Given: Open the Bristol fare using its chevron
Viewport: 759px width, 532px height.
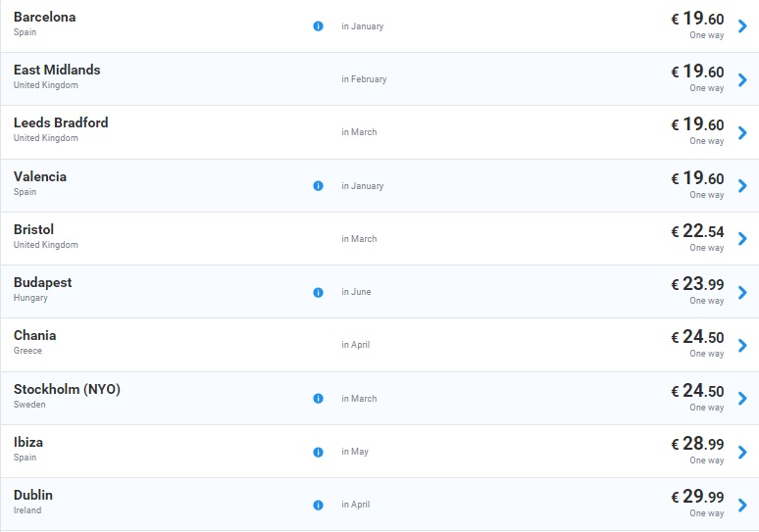Looking at the screenshot, I should (742, 239).
